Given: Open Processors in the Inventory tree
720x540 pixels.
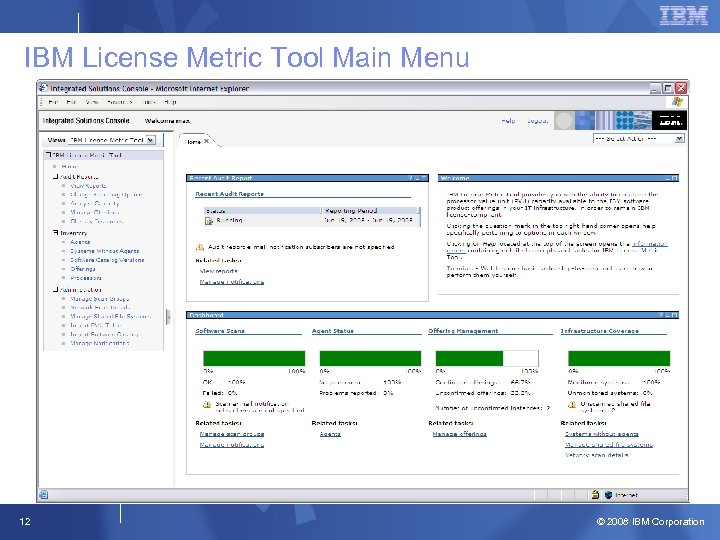Looking at the screenshot, I should click(x=86, y=278).
